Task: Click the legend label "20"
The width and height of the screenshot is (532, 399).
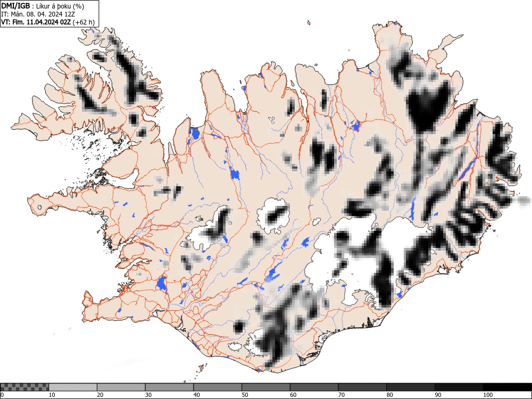Action: tap(100, 395)
